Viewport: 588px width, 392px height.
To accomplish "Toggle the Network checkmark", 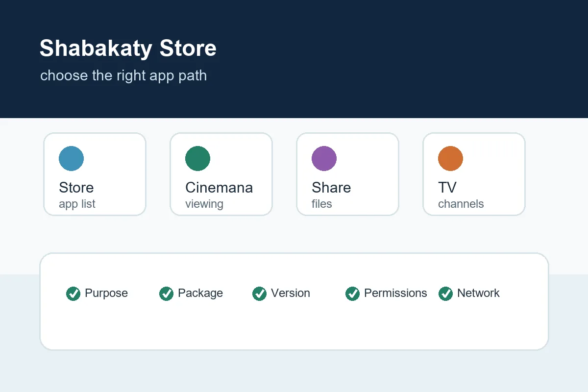I will (446, 294).
